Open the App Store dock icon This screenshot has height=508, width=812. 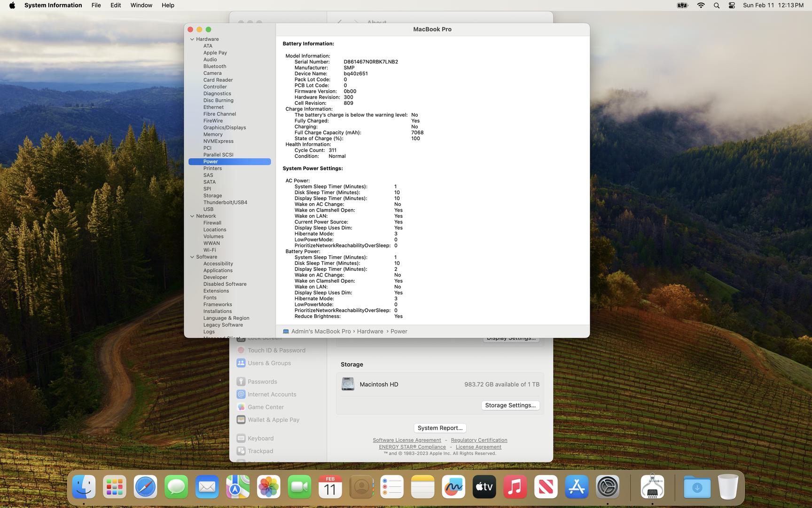coord(577,487)
